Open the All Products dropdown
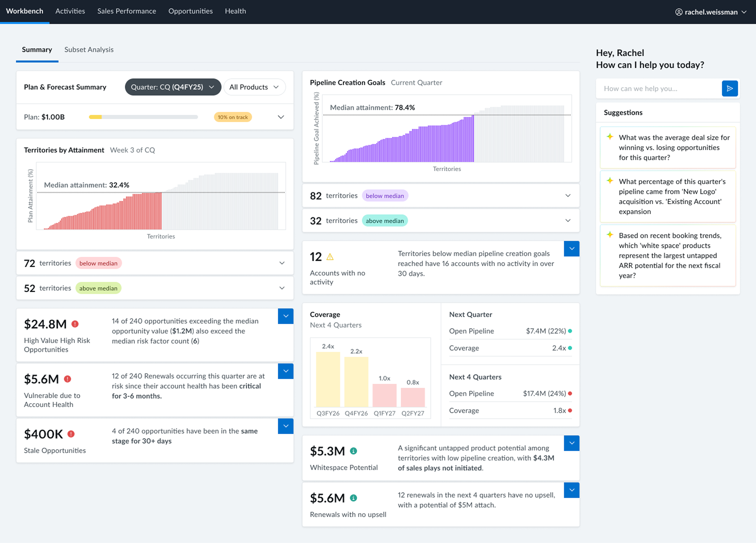Screen dimensions: 756x543 pyautogui.click(x=254, y=87)
